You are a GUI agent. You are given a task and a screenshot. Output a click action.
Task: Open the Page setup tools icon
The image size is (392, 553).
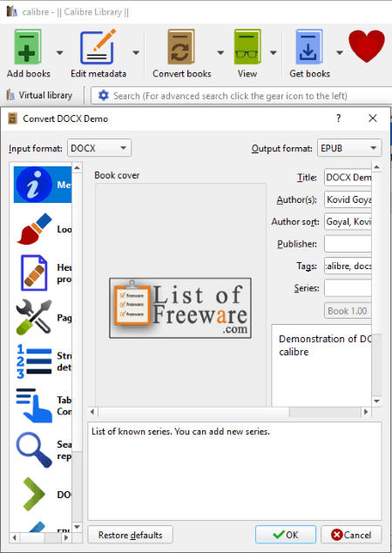pos(34,317)
